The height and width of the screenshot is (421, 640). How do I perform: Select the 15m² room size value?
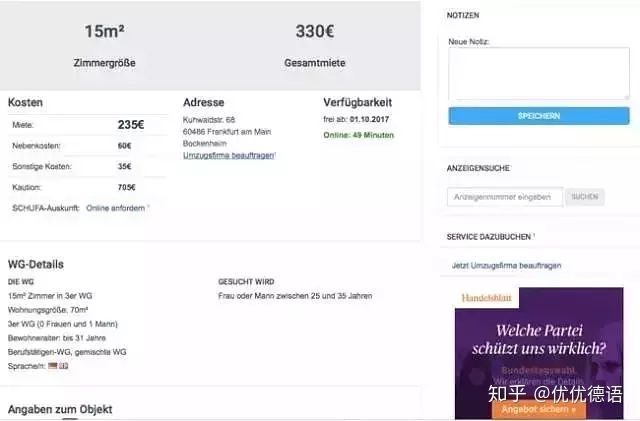(104, 31)
